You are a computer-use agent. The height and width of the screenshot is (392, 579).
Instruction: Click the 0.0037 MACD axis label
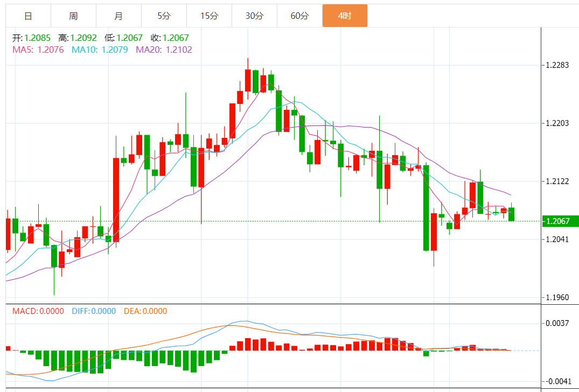point(557,323)
